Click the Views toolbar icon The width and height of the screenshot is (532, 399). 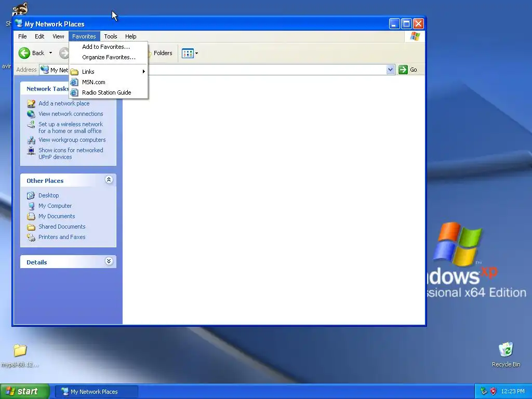pyautogui.click(x=188, y=54)
